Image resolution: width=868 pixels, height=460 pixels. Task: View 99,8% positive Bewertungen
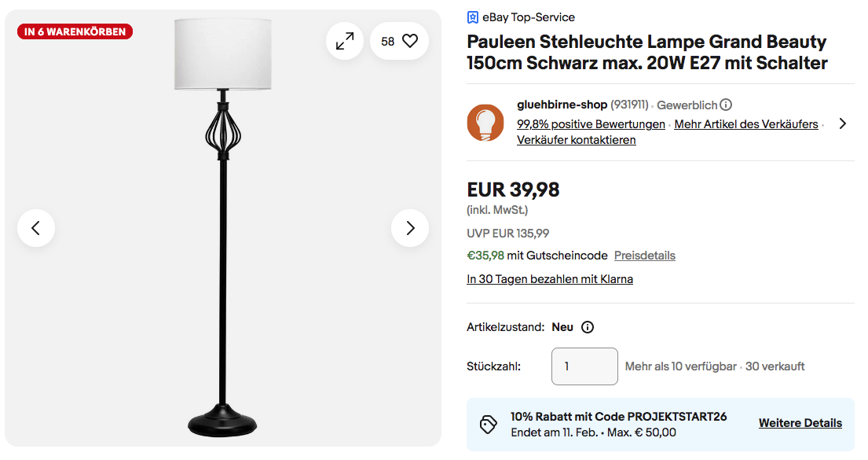pyautogui.click(x=591, y=124)
